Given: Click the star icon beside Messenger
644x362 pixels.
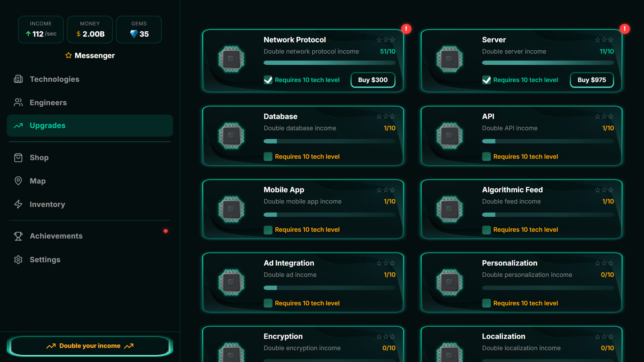Looking at the screenshot, I should (x=68, y=55).
